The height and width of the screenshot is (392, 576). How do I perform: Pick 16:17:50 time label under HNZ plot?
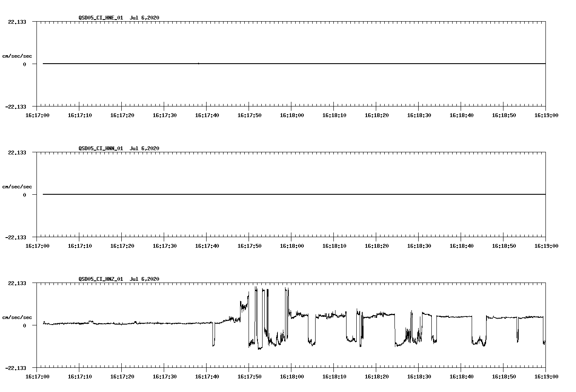click(249, 377)
